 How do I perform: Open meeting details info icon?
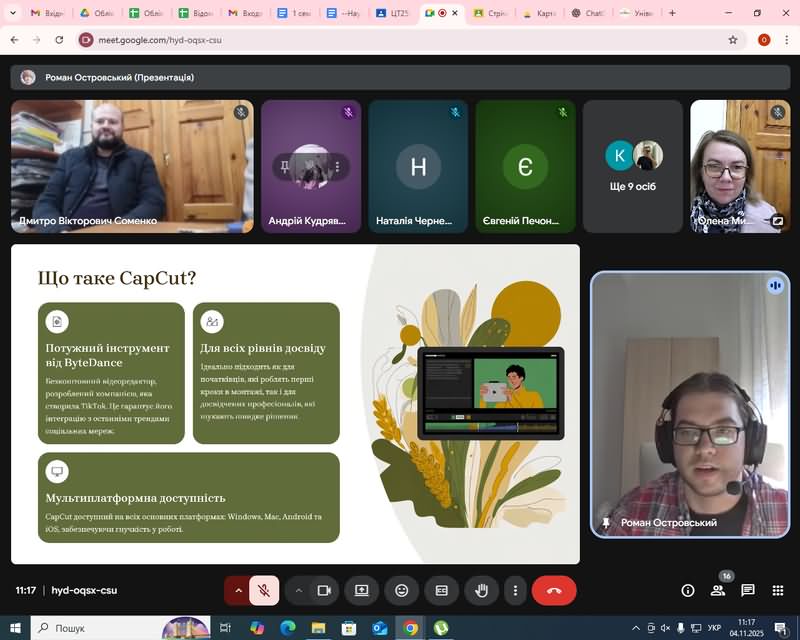pos(688,590)
